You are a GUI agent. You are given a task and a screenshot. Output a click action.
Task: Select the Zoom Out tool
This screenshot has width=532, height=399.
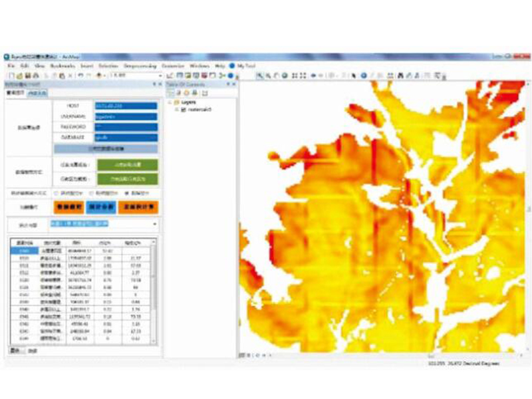point(268,75)
